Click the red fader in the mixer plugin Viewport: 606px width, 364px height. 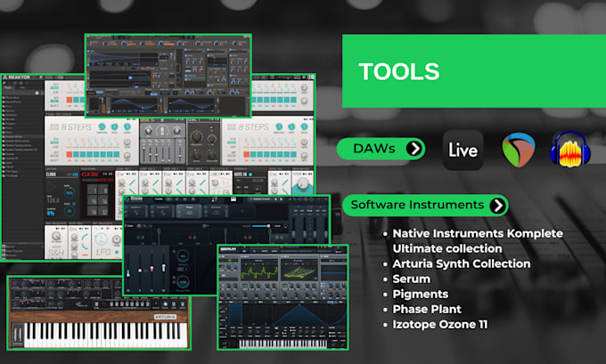point(151,268)
